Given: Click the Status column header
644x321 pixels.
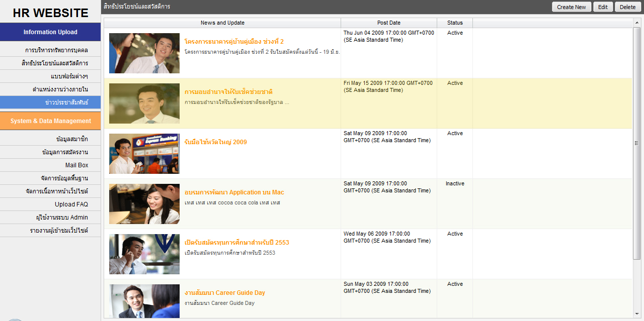Looking at the screenshot, I should tap(455, 23).
